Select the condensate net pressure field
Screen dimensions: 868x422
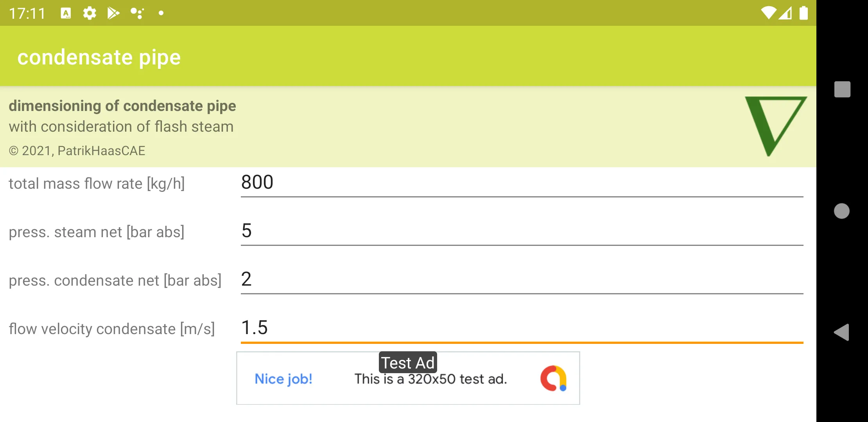click(522, 280)
